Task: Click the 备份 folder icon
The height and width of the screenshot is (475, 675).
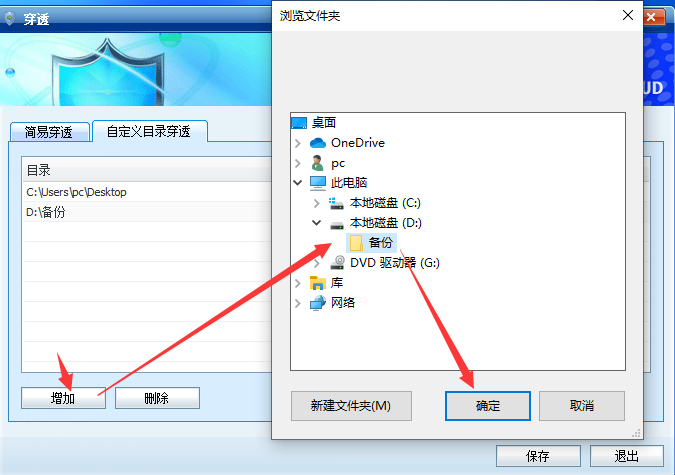Action: coord(356,243)
